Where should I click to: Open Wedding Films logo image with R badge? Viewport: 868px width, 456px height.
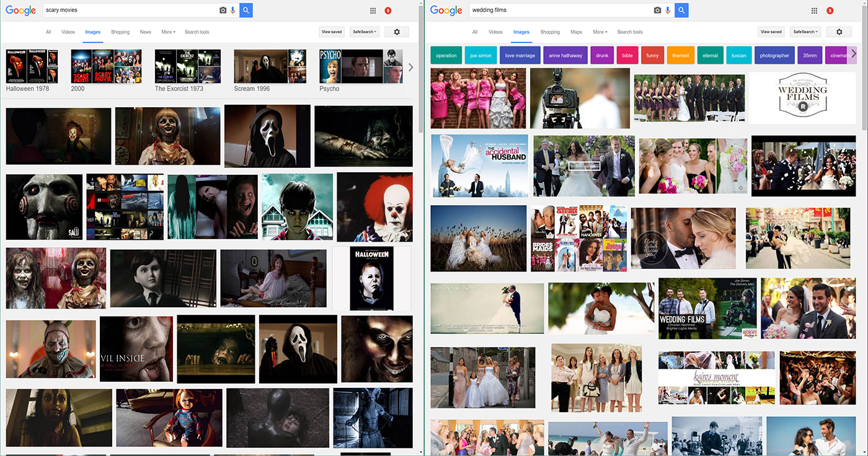(x=802, y=98)
